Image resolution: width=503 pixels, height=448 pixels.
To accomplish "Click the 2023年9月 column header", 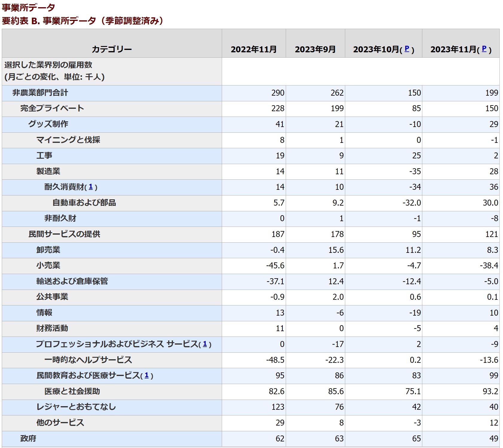I will [315, 49].
